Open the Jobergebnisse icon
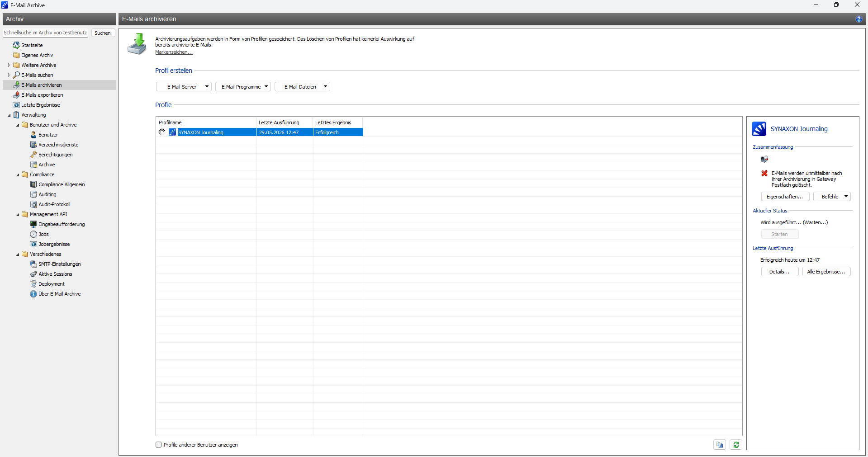Image resolution: width=868 pixels, height=457 pixels. tap(33, 244)
